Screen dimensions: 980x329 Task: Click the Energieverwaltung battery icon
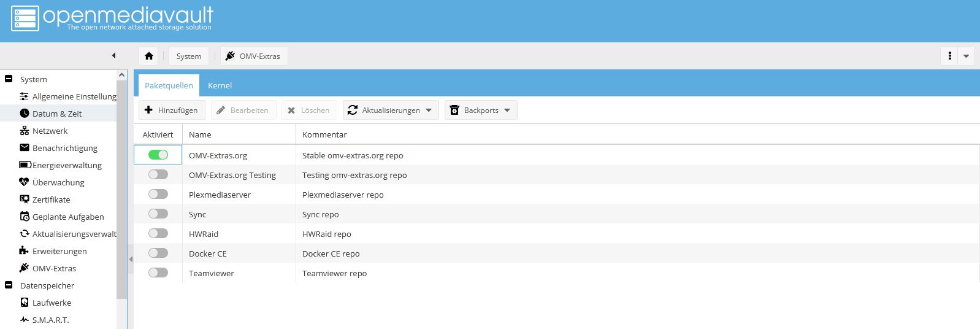(x=25, y=165)
